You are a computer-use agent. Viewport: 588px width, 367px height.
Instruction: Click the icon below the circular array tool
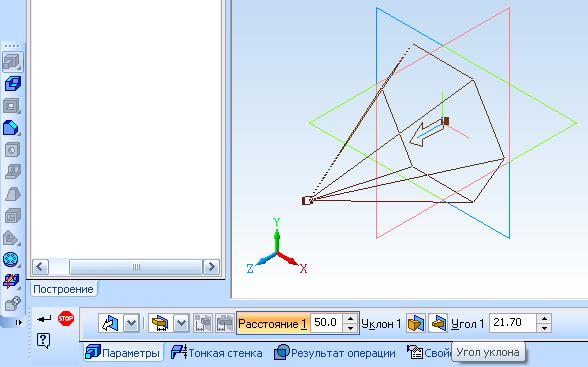12,281
